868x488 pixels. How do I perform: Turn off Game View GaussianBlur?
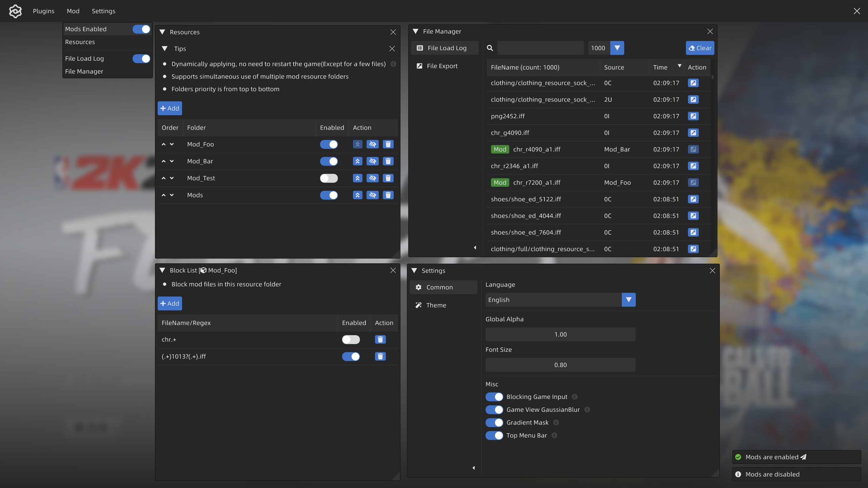click(494, 410)
